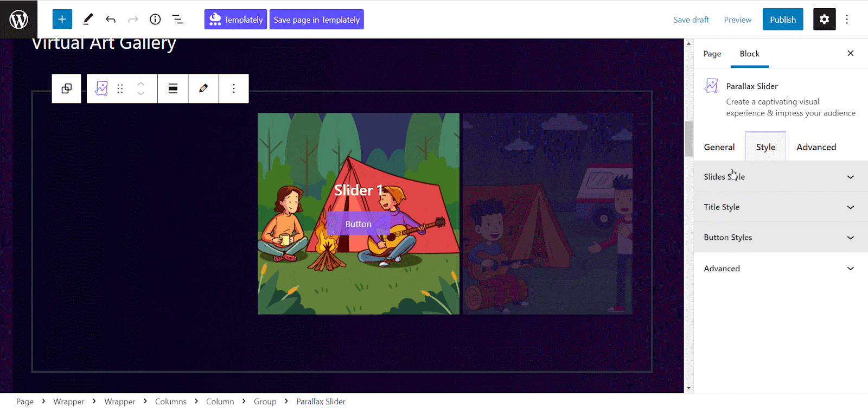Open Templately library button
Viewport: 868px width, 408px height.
tap(235, 20)
